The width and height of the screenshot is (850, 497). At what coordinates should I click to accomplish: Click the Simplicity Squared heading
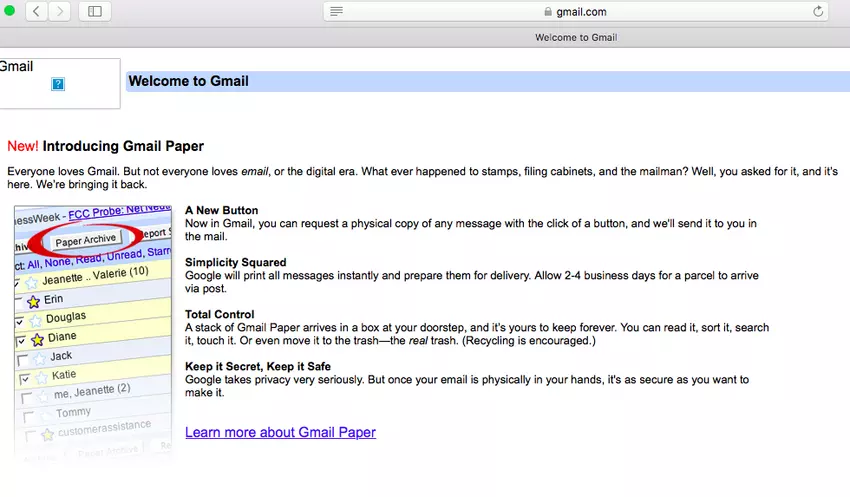(x=236, y=262)
